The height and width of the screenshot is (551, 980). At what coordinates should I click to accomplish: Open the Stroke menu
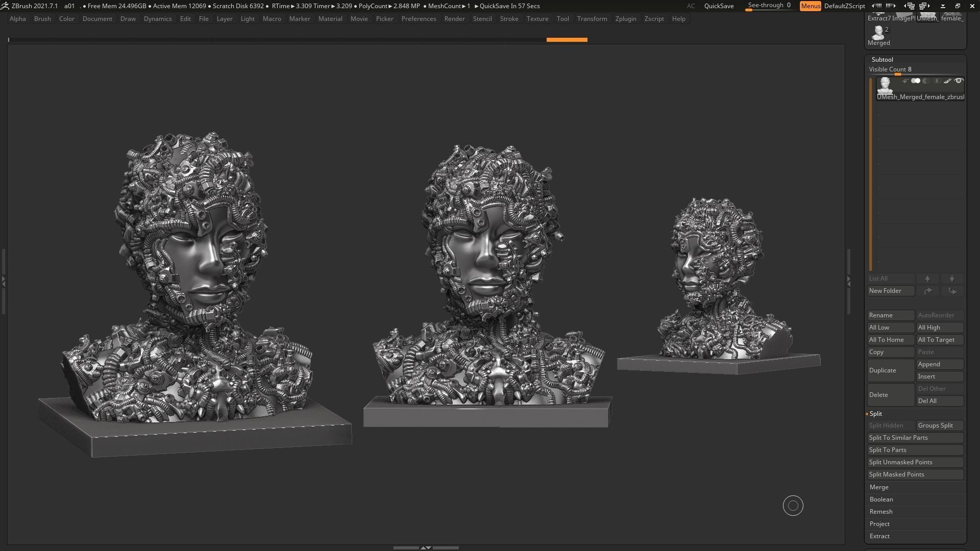click(x=508, y=19)
